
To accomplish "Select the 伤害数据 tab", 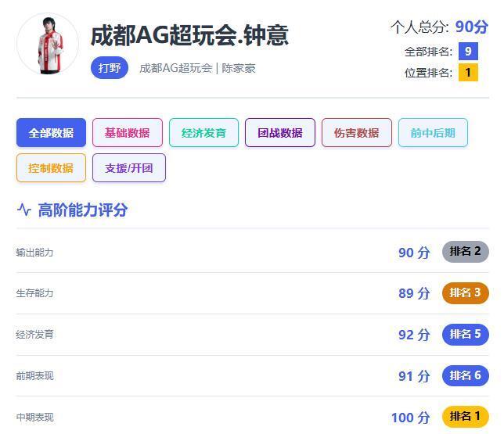I will [356, 133].
